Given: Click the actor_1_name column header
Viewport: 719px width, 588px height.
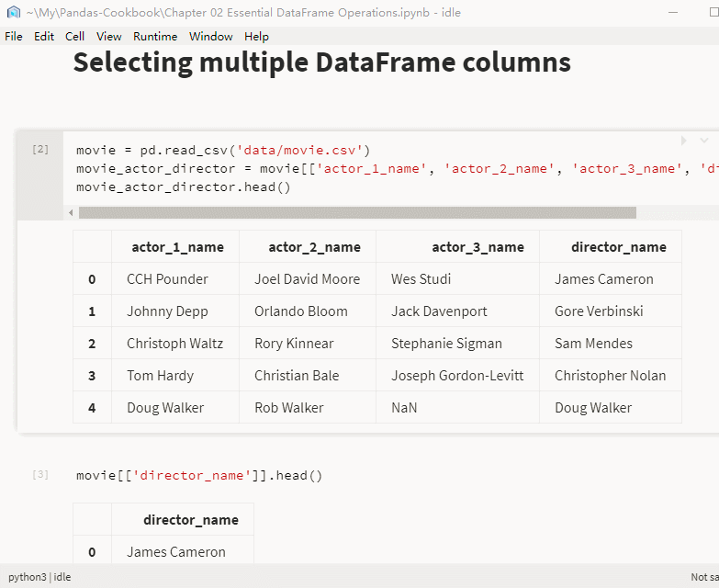Looking at the screenshot, I should tap(177, 247).
